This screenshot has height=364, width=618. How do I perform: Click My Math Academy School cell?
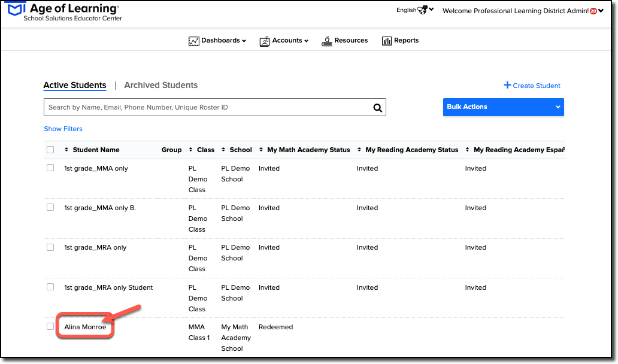pos(236,338)
